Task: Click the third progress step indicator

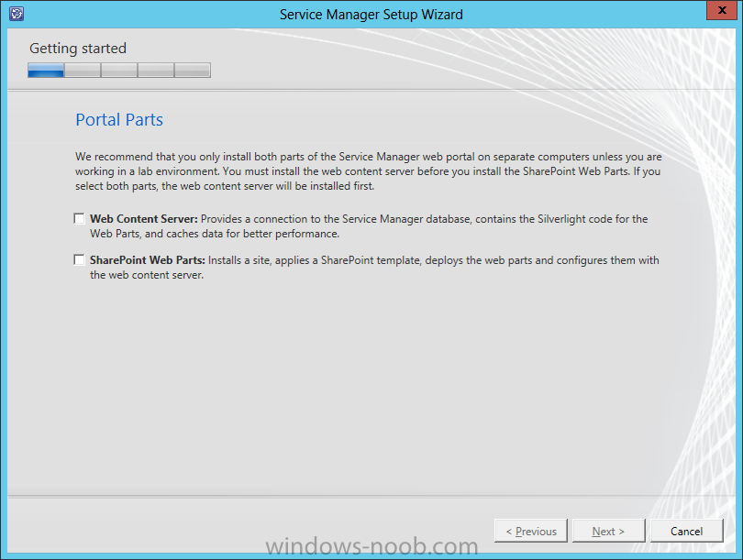Action: [118, 69]
